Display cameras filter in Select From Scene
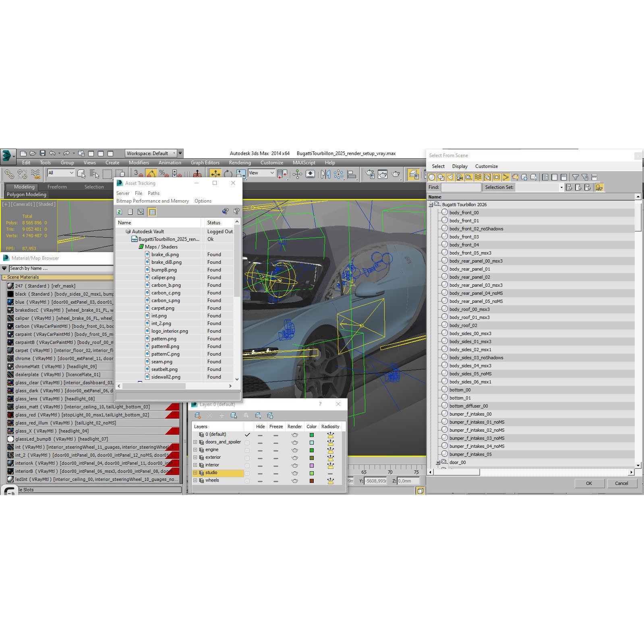 pos(460,177)
